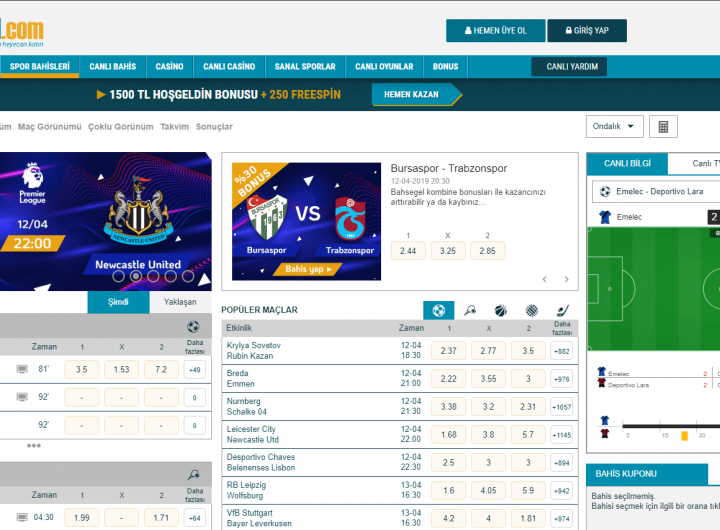Select Emelec - Deportivo Lara match selector
Image resolution: width=720 pixels, height=530 pixels.
[x=657, y=192]
